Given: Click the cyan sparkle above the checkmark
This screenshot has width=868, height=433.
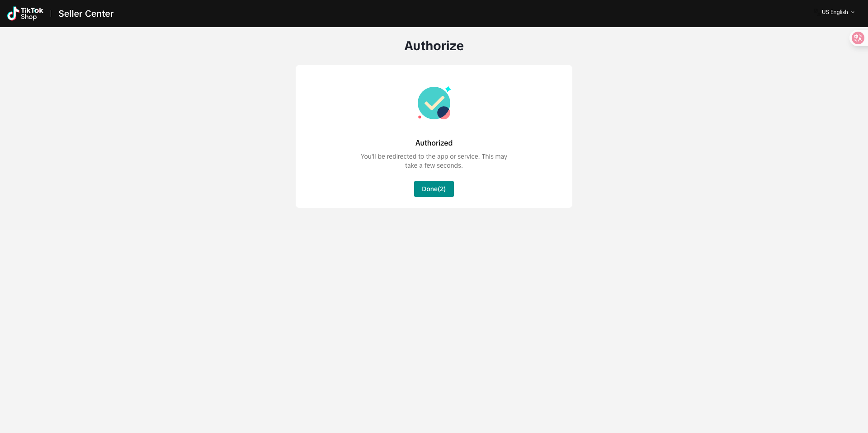Looking at the screenshot, I should pyautogui.click(x=448, y=89).
